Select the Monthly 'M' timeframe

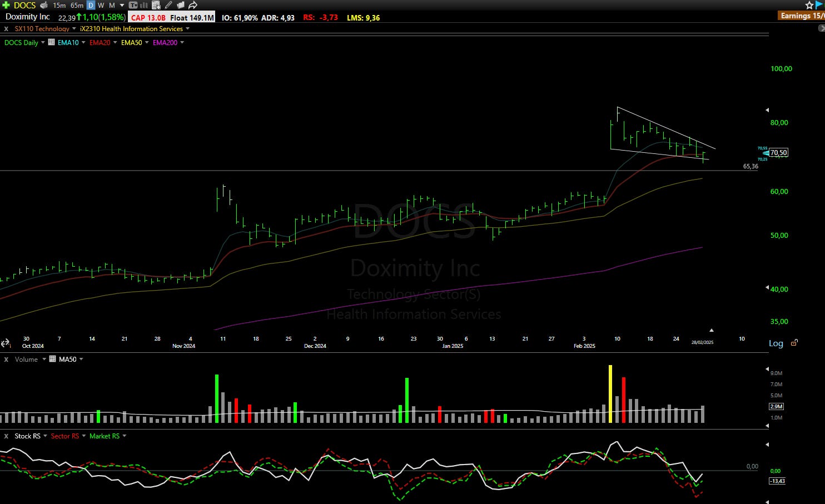(112, 5)
